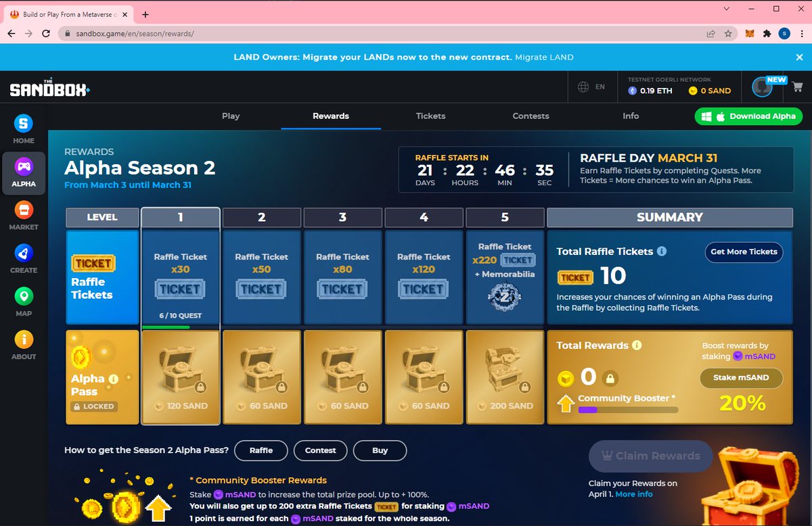Close the LAND migration banner
Viewport: 812px width, 526px height.
click(x=799, y=57)
